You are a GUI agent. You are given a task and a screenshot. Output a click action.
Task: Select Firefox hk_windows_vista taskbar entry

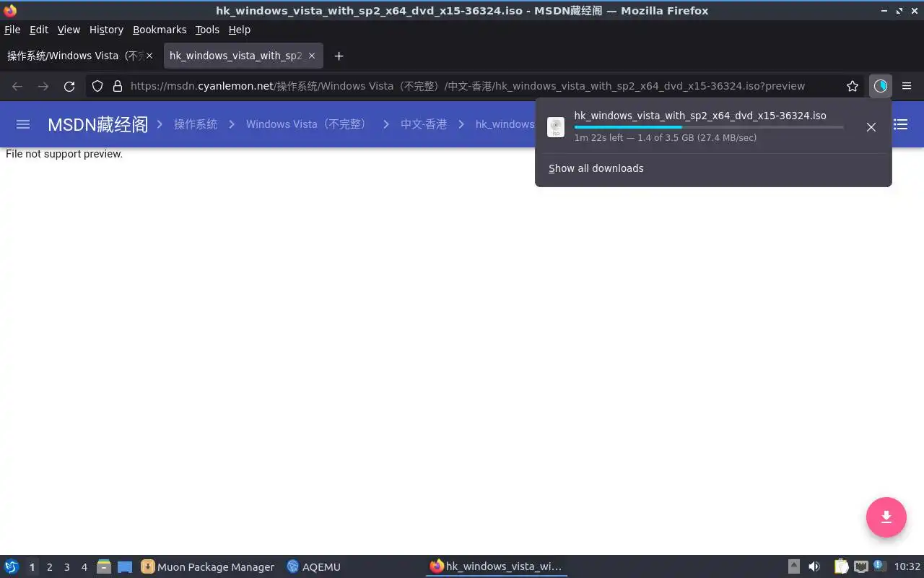pyautogui.click(x=496, y=566)
